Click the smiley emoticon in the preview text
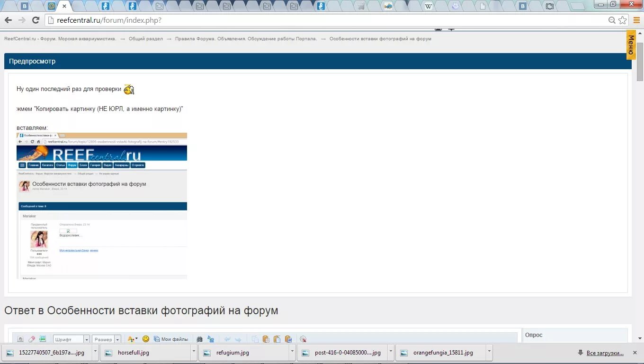The width and height of the screenshot is (644, 364). coord(129,89)
